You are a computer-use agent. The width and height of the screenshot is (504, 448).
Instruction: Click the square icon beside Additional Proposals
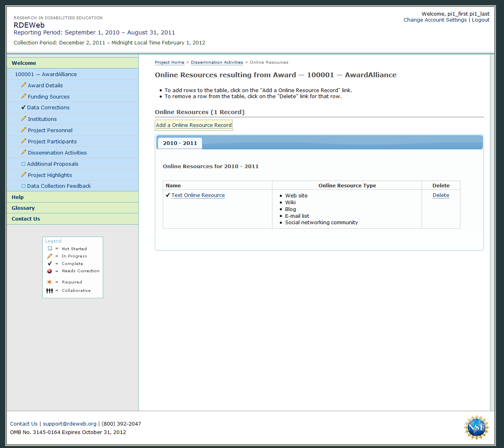pyautogui.click(x=23, y=164)
